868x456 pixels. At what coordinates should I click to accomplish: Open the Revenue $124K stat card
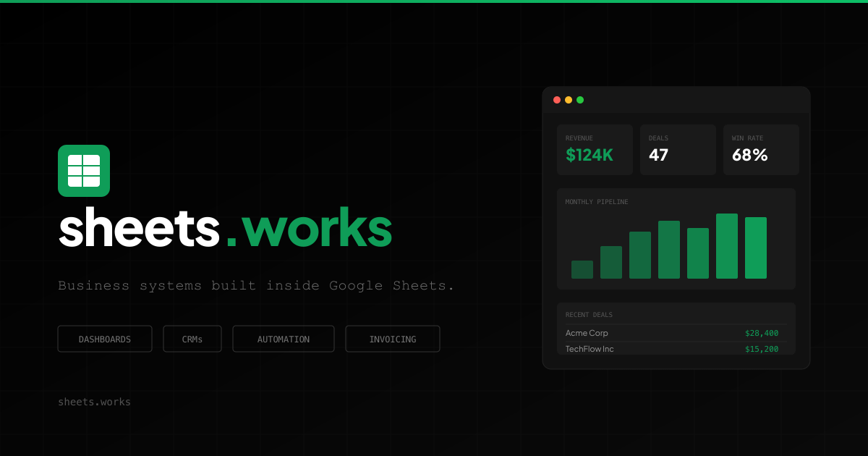[595, 150]
